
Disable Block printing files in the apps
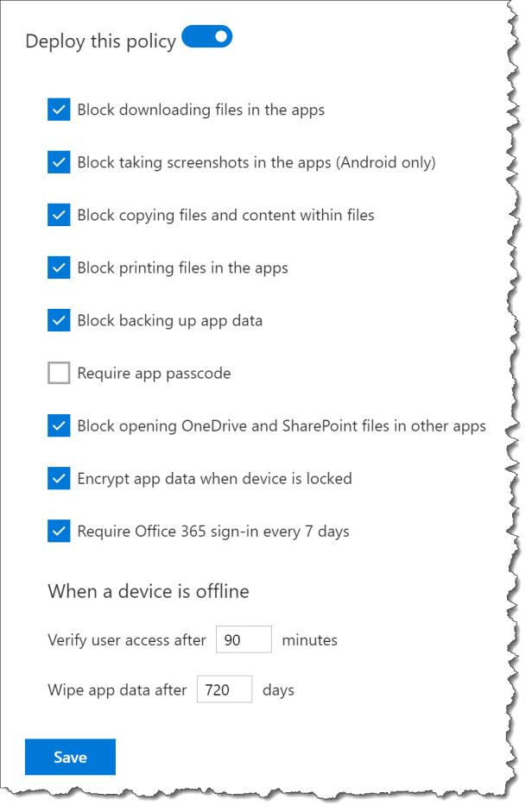[58, 268]
